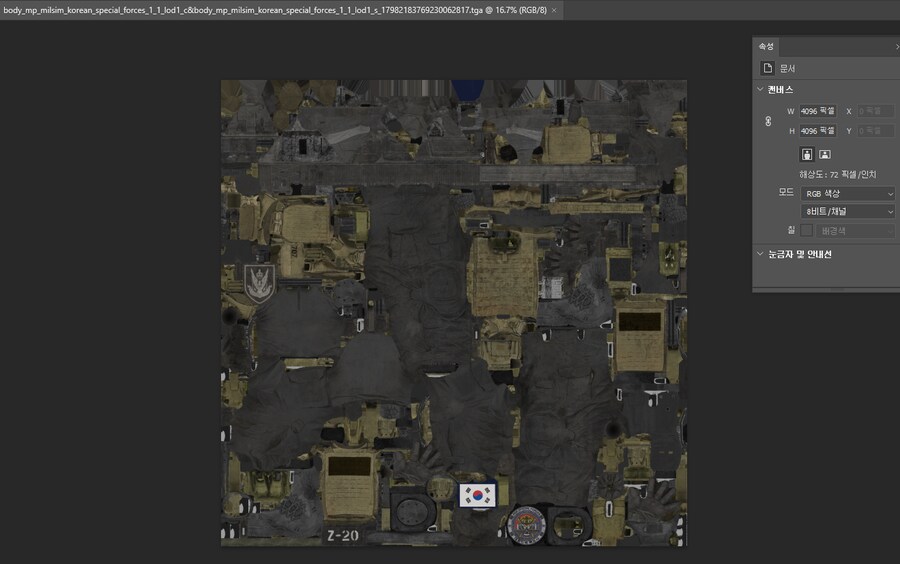Switch to the 속성 panel tab
The image size is (900, 564).
point(766,46)
